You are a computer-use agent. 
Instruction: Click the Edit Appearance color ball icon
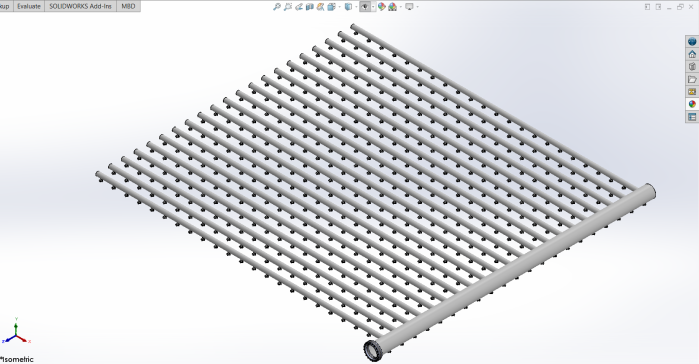tap(382, 7)
